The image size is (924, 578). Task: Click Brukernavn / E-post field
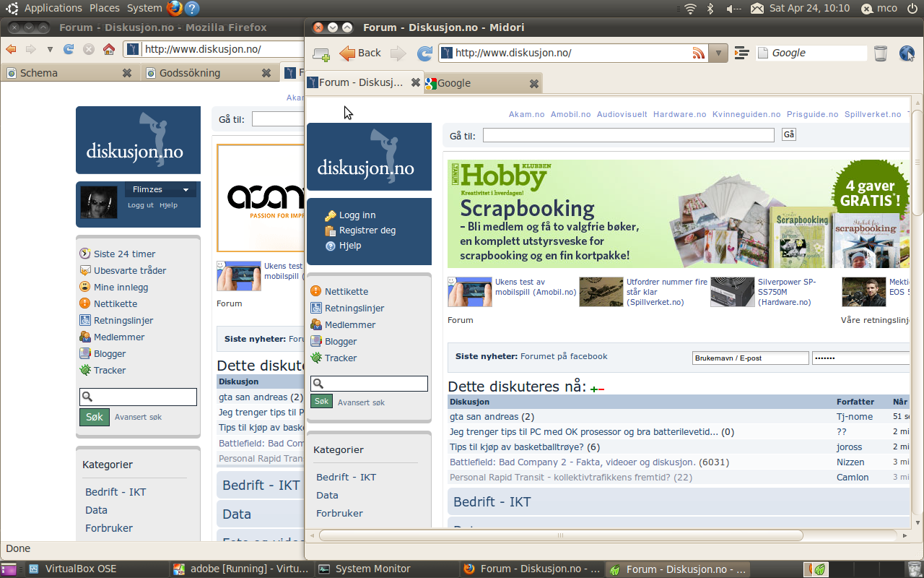pos(751,358)
